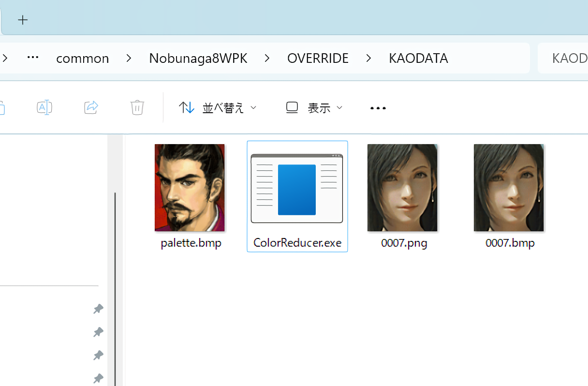
Task: Expand the chevron after Nobunaga8WPK breadcrumb
Action: [x=267, y=59]
